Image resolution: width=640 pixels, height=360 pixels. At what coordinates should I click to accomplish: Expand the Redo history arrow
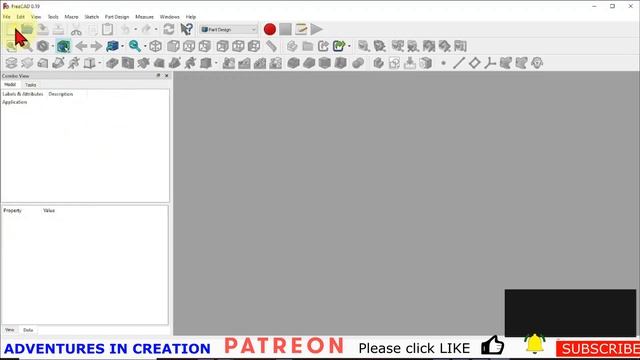tap(156, 29)
